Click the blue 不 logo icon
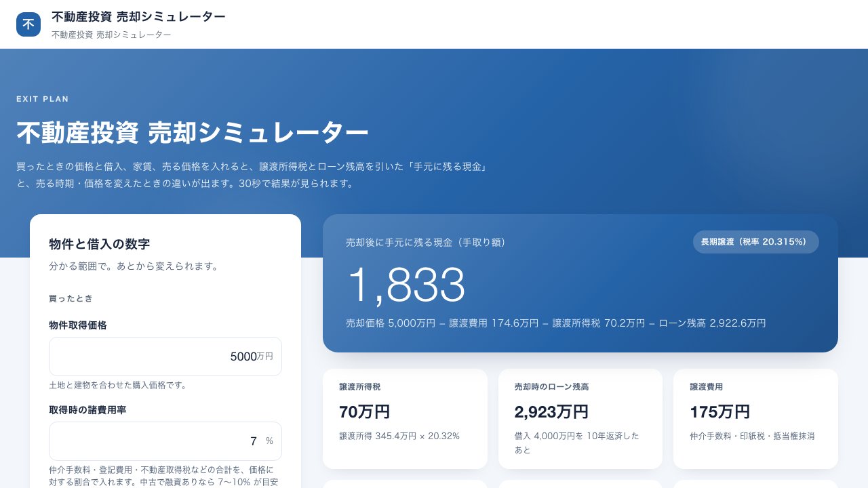Screen dimensions: 868x488 tap(28, 24)
